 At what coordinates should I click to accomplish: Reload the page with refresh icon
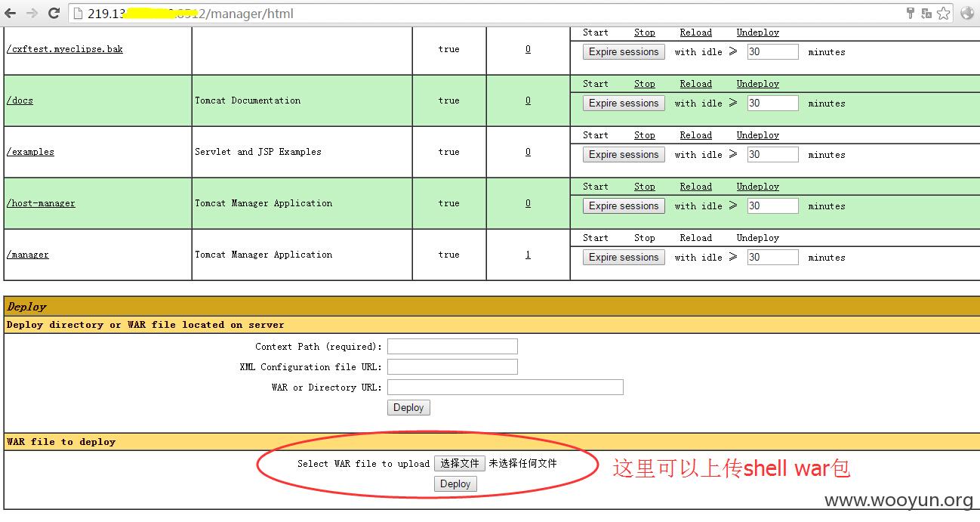(54, 13)
